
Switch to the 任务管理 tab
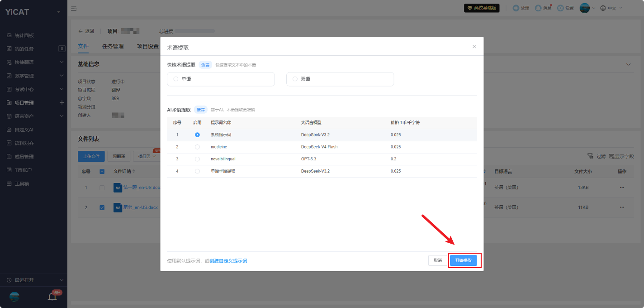113,46
